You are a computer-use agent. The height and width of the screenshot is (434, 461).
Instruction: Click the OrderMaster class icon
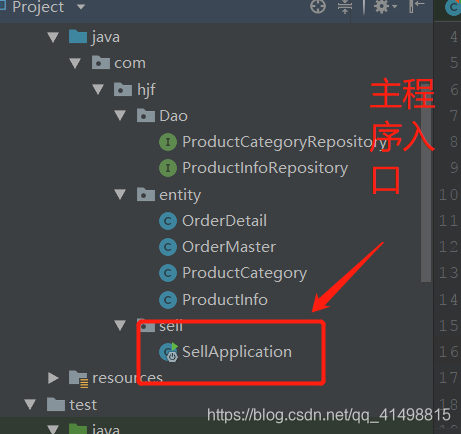tap(168, 247)
